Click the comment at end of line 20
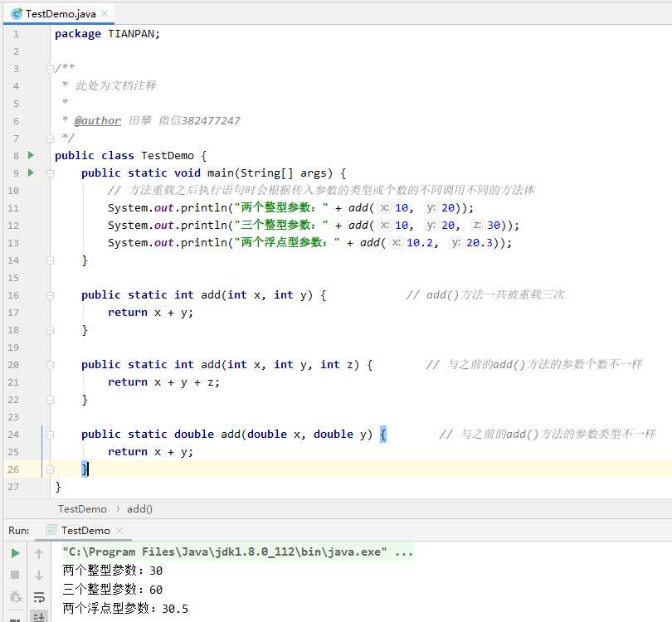672x622 pixels. [534, 365]
